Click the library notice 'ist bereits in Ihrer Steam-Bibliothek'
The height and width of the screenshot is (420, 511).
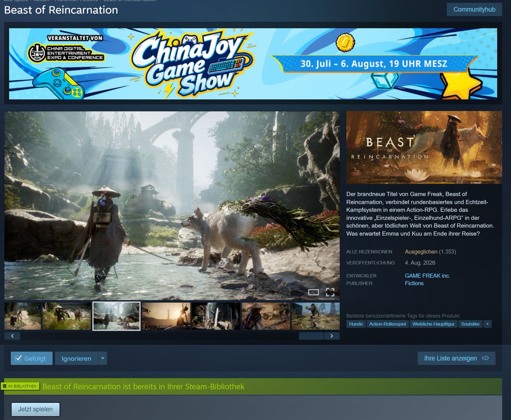pos(184,386)
